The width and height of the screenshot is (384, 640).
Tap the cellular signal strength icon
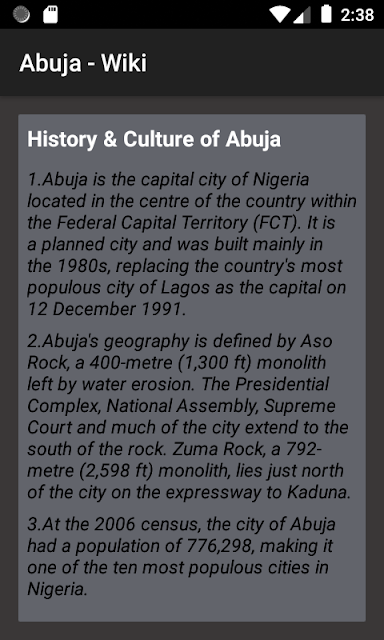pyautogui.click(x=302, y=15)
